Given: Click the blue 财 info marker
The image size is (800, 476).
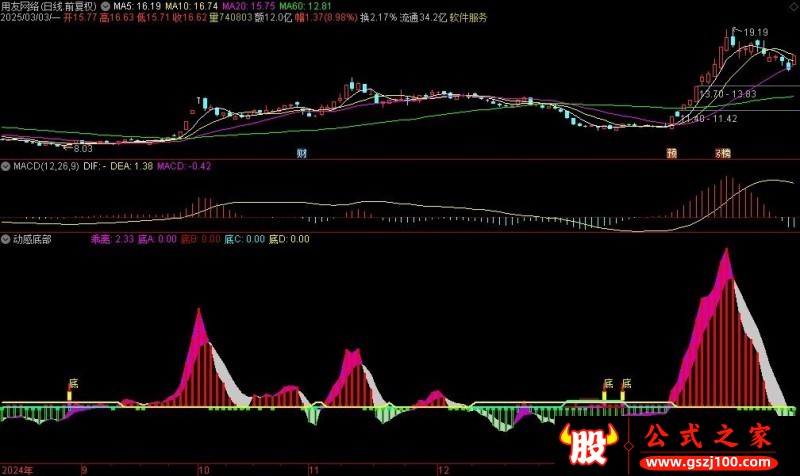Looking at the screenshot, I should pyautogui.click(x=302, y=153).
